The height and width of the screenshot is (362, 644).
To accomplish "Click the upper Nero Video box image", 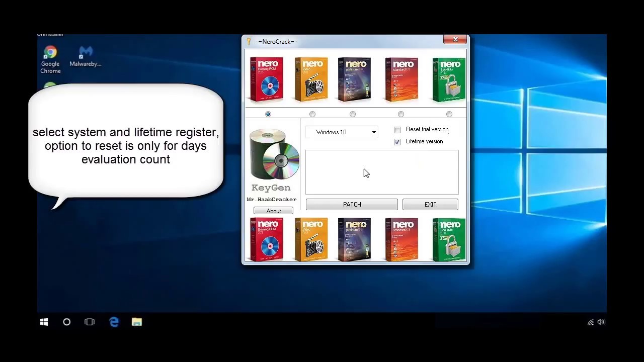I will click(x=311, y=79).
